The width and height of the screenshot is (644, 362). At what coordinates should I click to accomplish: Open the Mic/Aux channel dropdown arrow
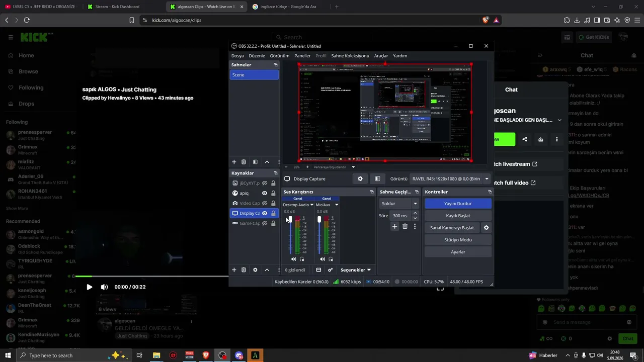(337, 205)
